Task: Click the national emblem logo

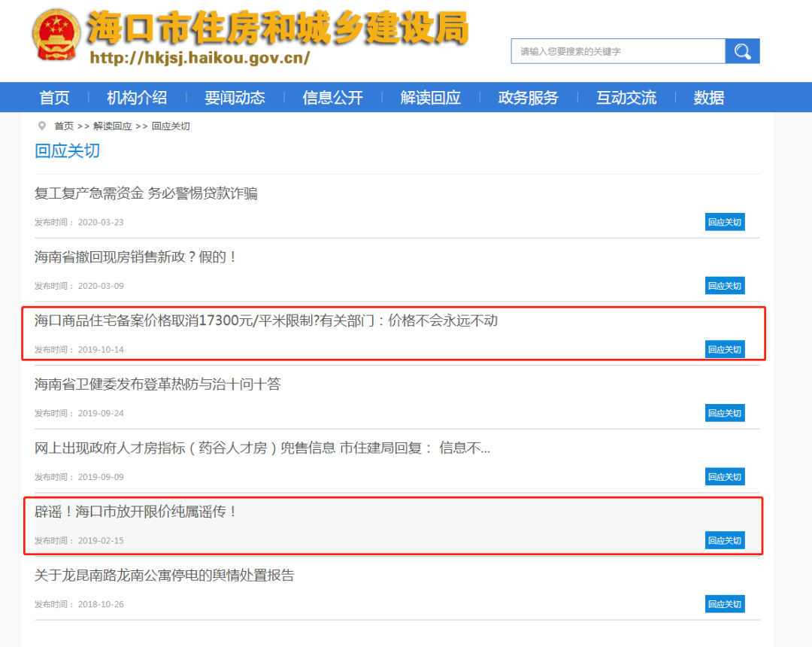Action: point(56,35)
